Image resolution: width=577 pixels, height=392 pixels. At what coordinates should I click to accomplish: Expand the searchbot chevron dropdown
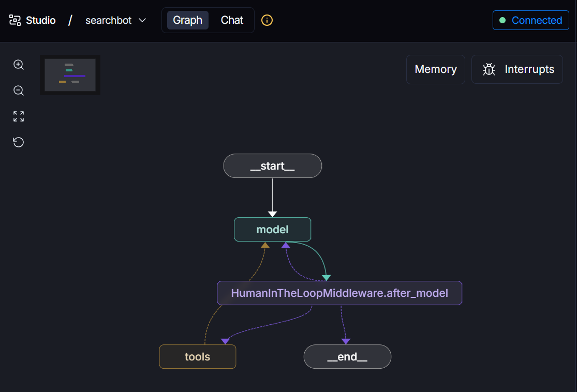[x=142, y=20]
